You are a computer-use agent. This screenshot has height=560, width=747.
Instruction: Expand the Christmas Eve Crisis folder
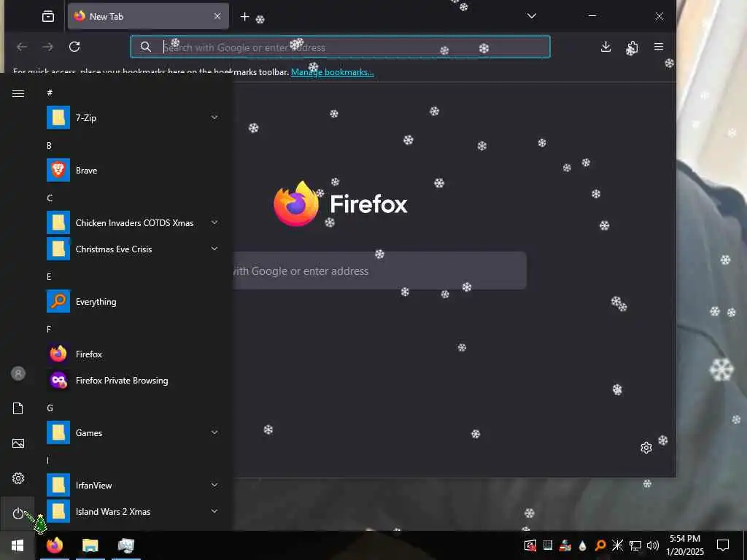pyautogui.click(x=215, y=249)
